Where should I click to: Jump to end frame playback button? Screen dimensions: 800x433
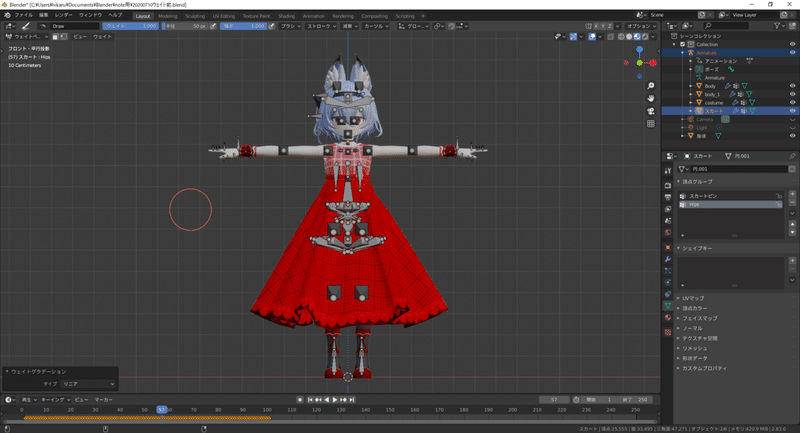point(352,400)
